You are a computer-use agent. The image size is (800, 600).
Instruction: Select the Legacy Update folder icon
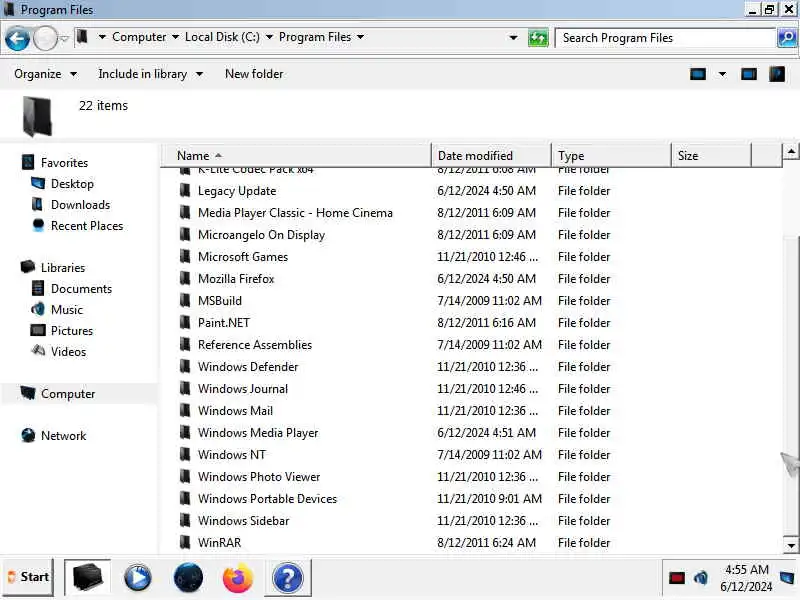185,190
